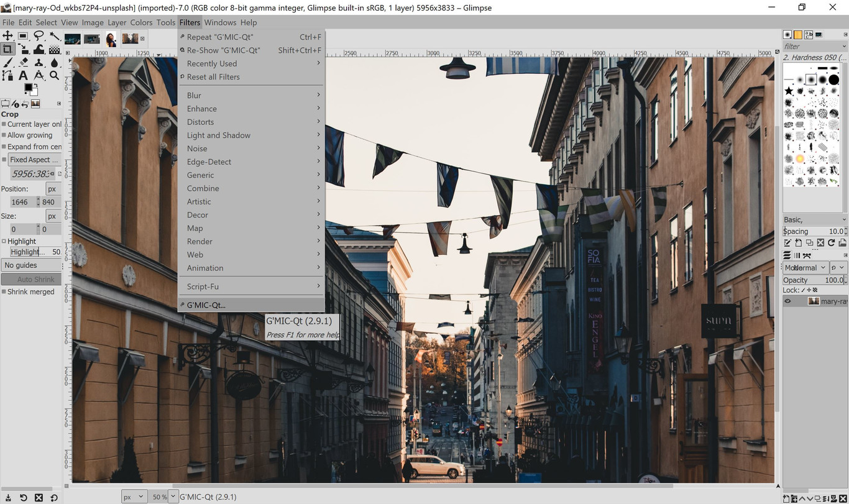This screenshot has height=504, width=849.
Task: Create a new layer in the Layers panel
Action: coord(786,498)
